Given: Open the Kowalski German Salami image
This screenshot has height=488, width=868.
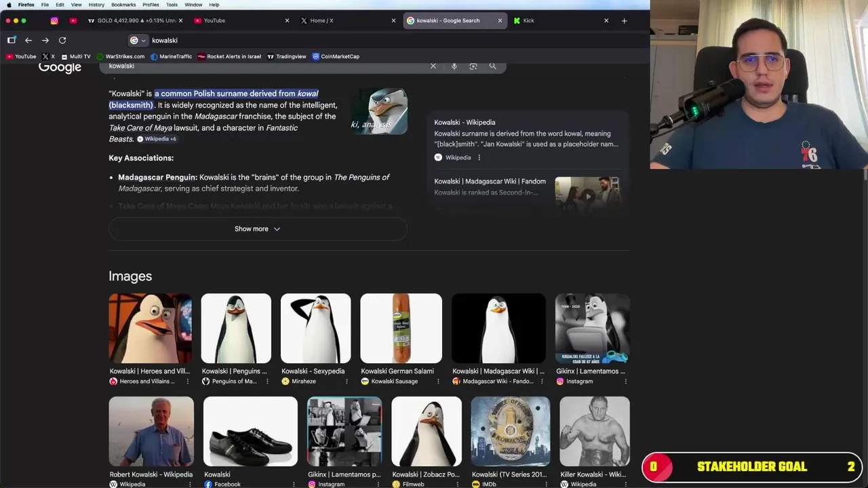Looking at the screenshot, I should pyautogui.click(x=401, y=328).
